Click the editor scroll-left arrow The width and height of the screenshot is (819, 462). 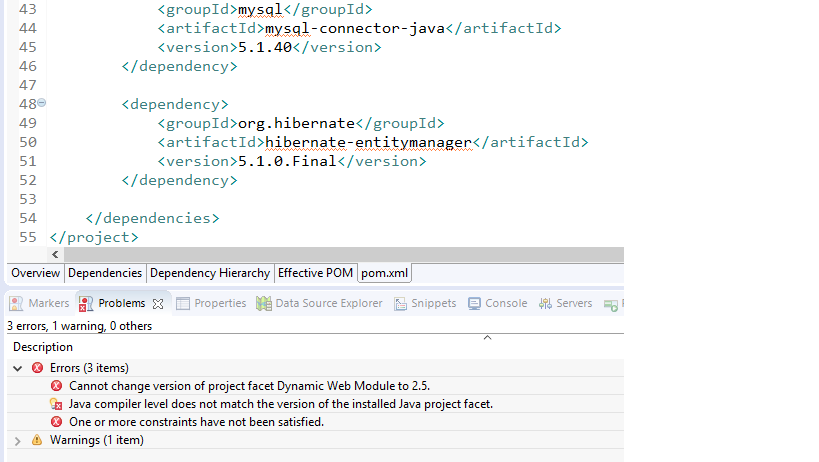[x=55, y=255]
